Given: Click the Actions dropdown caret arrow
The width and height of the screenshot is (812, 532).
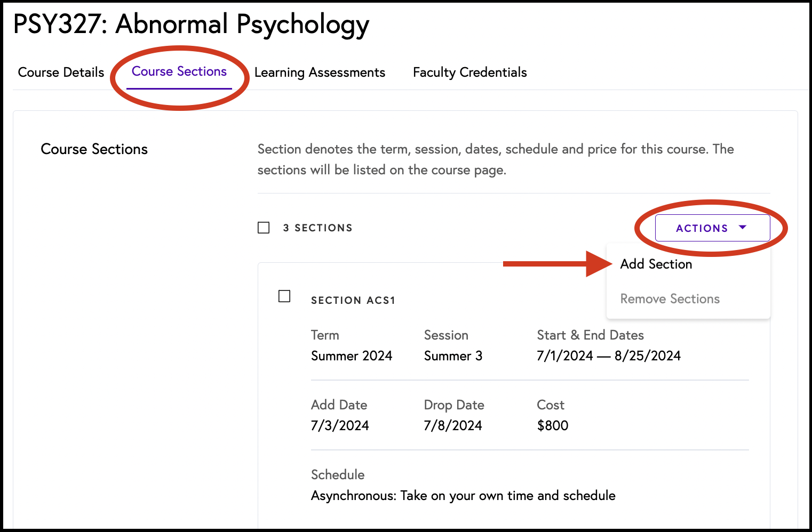Looking at the screenshot, I should [742, 227].
